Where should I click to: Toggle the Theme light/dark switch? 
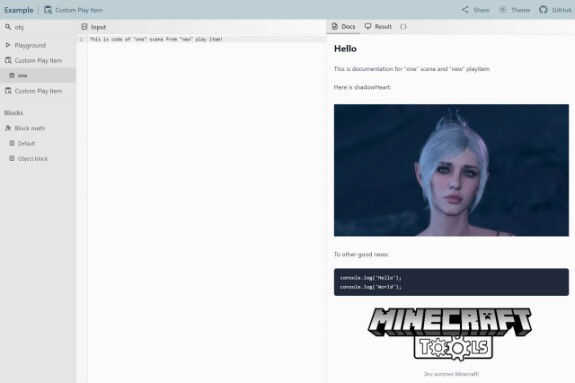tap(514, 10)
